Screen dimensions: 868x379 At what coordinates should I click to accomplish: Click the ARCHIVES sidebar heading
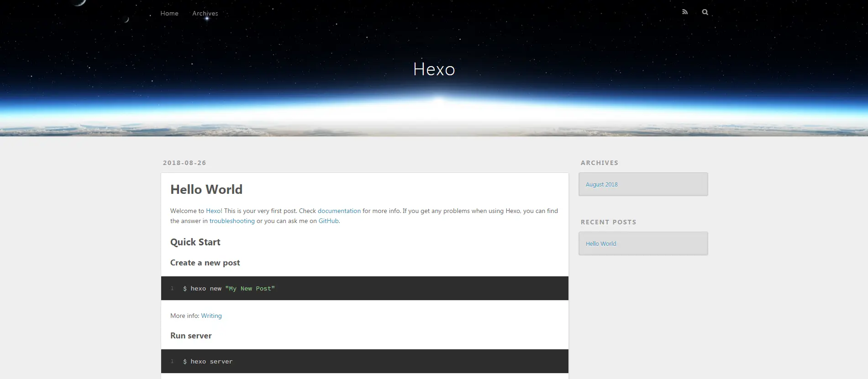tap(600, 163)
